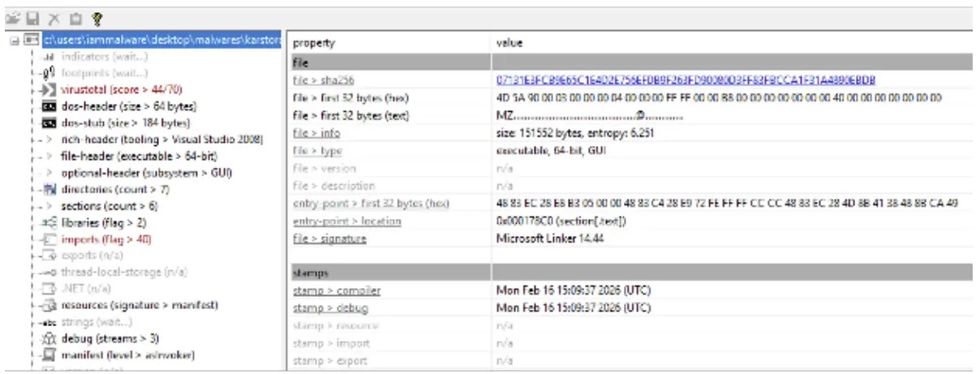
Task: Select the 'stamp > resource' property row
Action: [x=630, y=325]
